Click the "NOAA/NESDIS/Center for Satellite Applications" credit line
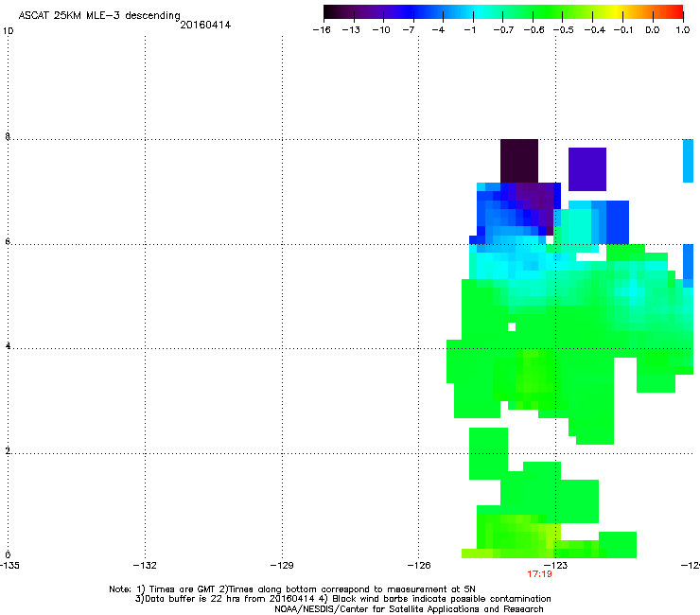 point(409,609)
